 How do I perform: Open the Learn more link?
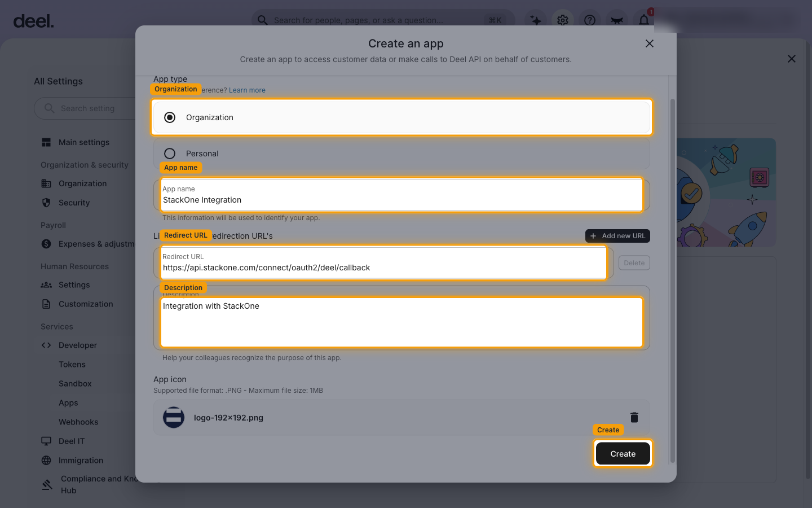247,90
